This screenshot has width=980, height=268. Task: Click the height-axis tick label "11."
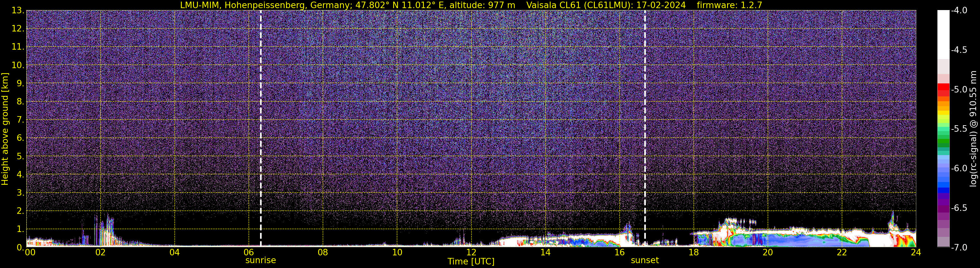(x=18, y=47)
